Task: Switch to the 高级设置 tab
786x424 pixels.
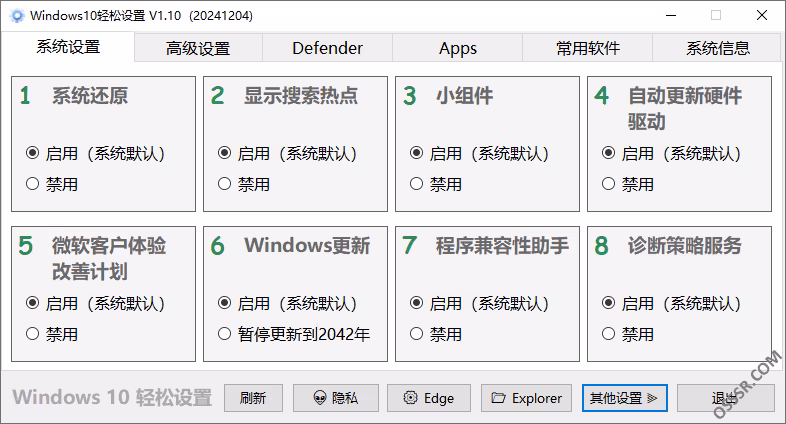Action: pyautogui.click(x=197, y=48)
